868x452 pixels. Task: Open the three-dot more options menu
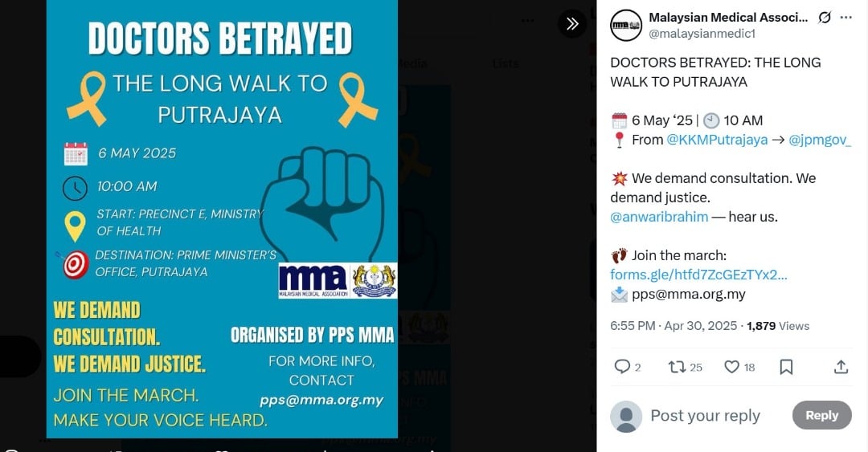845,18
